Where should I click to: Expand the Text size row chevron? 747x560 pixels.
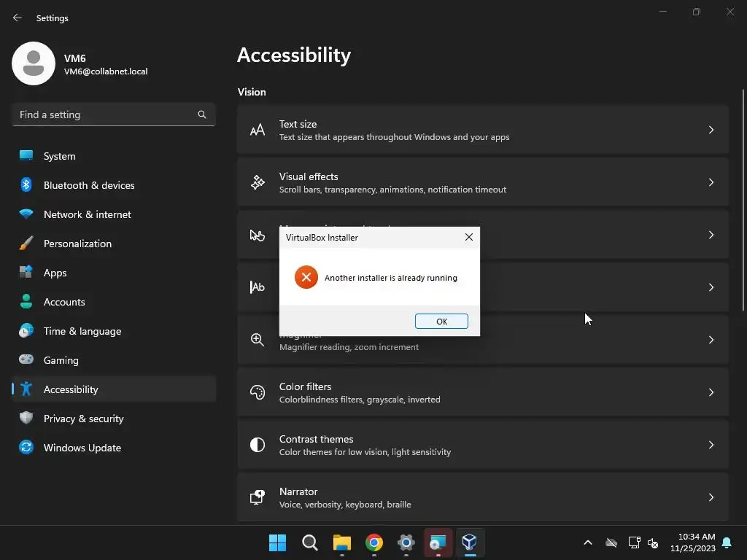tap(711, 130)
